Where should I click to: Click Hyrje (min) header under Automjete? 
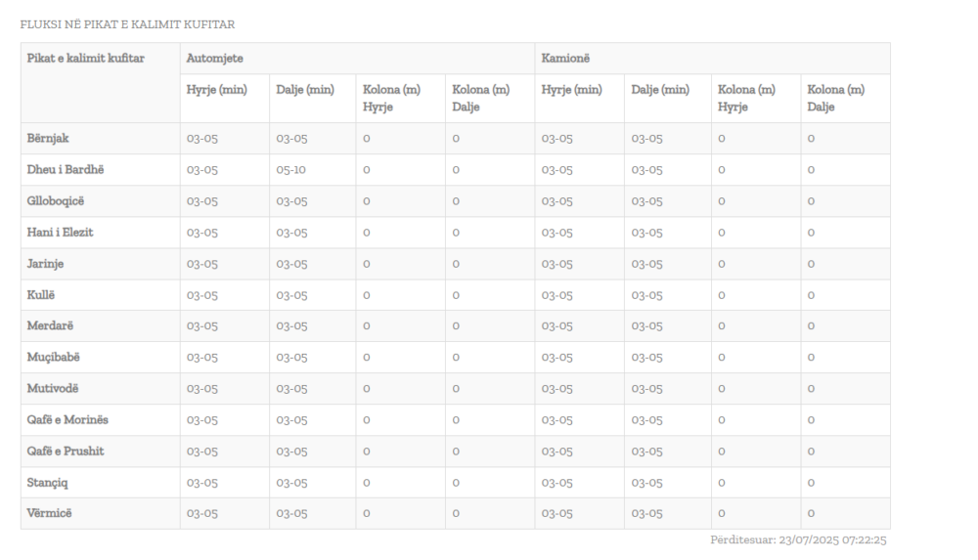tap(216, 91)
